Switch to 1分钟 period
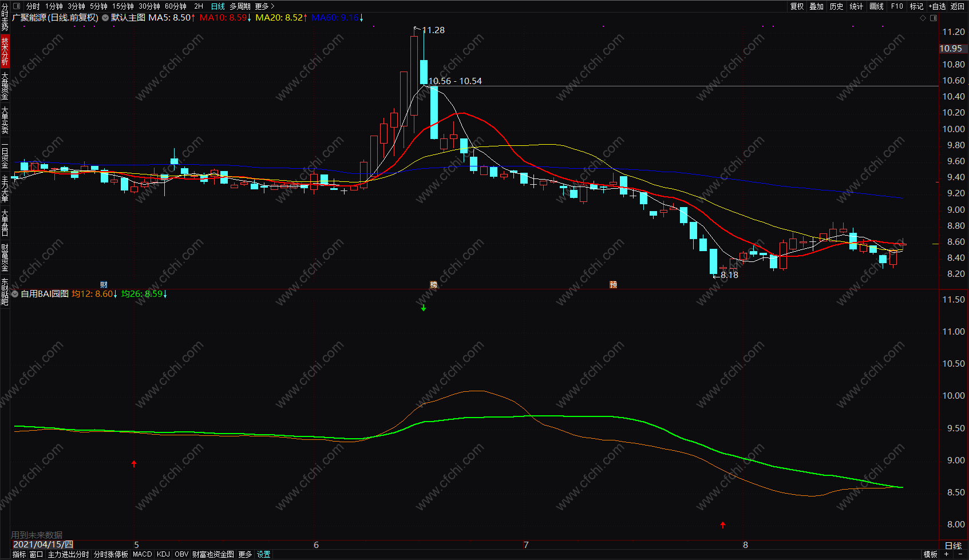Image resolution: width=969 pixels, height=560 pixels. [x=54, y=6]
